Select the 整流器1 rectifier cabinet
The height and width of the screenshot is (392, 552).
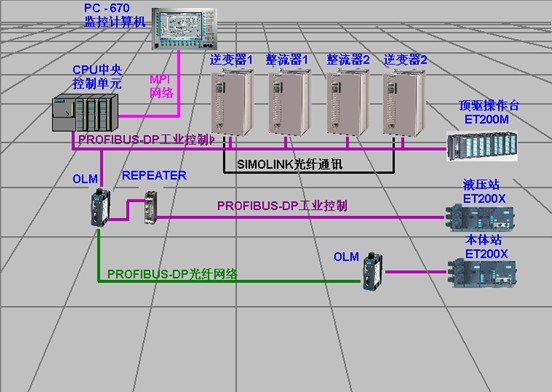(x=289, y=102)
